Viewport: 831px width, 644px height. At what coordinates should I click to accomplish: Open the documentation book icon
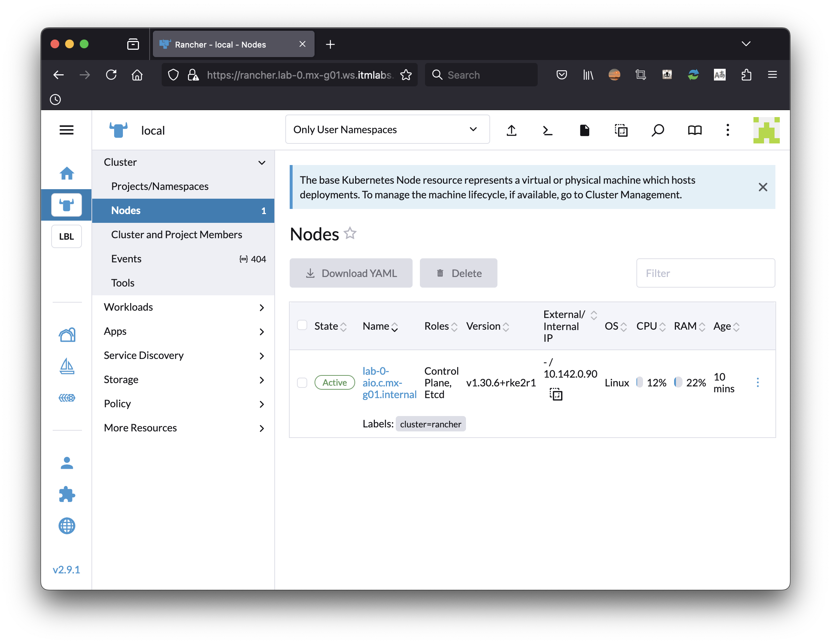tap(695, 130)
